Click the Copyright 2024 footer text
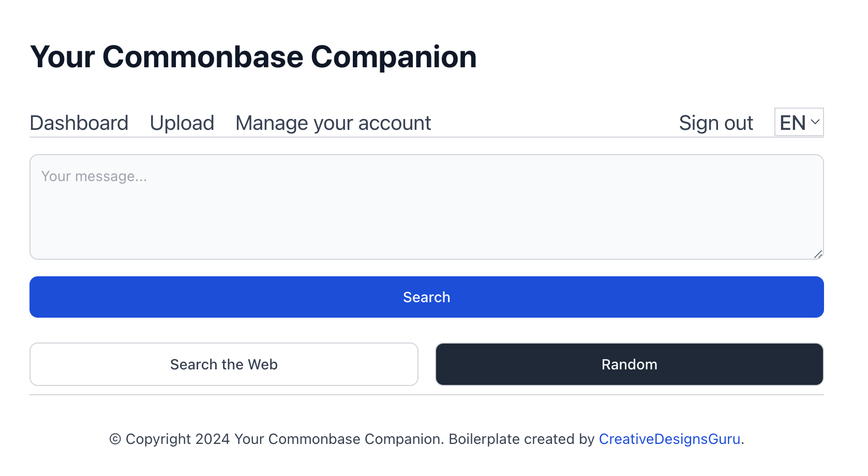The height and width of the screenshot is (476, 868). (x=177, y=439)
